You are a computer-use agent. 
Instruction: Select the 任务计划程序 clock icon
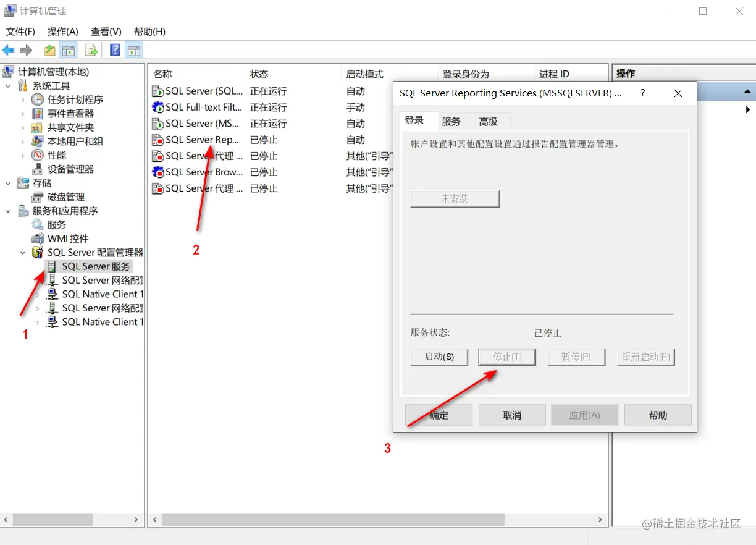pyautogui.click(x=38, y=99)
